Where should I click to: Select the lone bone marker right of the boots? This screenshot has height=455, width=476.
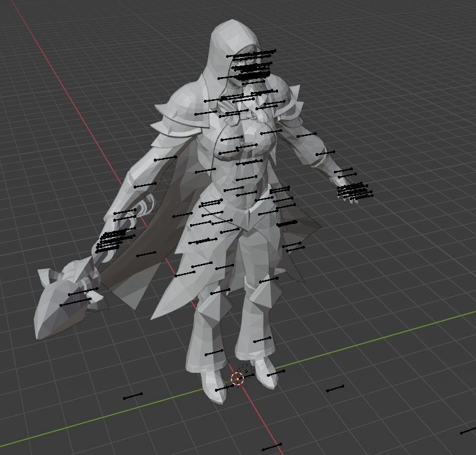[x=335, y=388]
